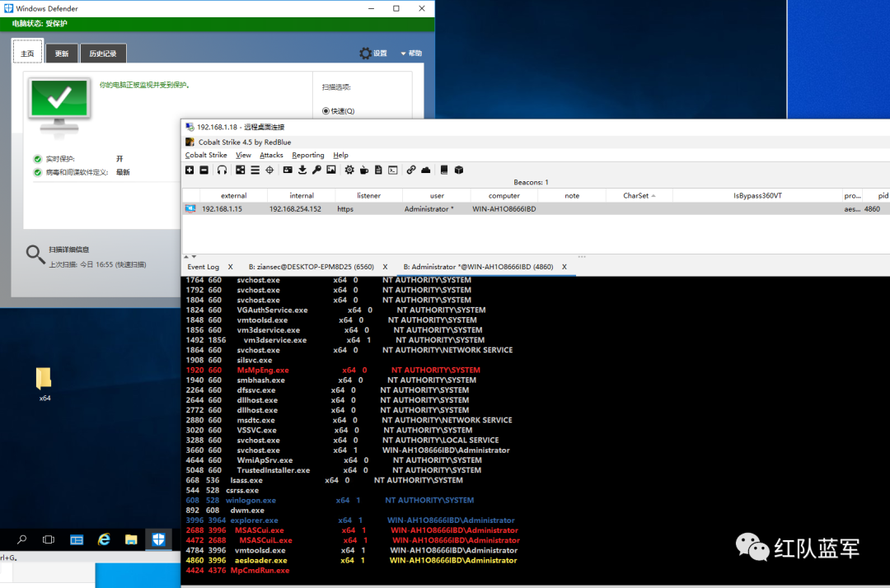
Task: Sort beacons by internal column
Action: click(x=302, y=196)
